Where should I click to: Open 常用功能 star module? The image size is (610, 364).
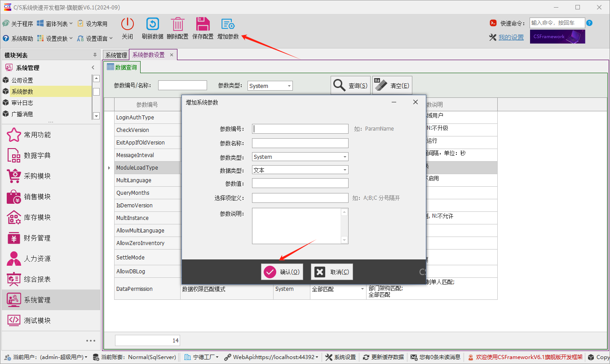51,135
